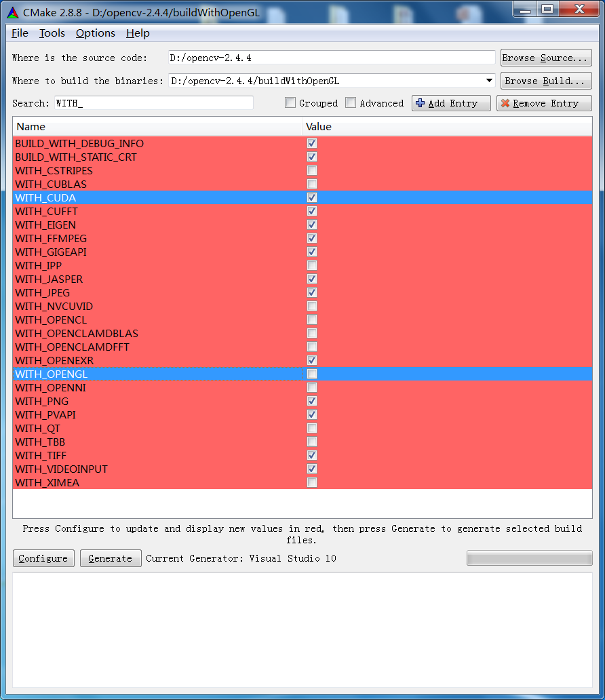
Task: Click Browse Source button
Action: pyautogui.click(x=546, y=58)
